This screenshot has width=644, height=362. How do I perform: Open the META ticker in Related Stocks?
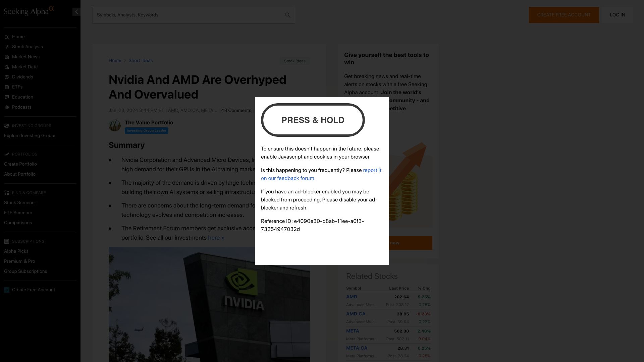(x=353, y=331)
